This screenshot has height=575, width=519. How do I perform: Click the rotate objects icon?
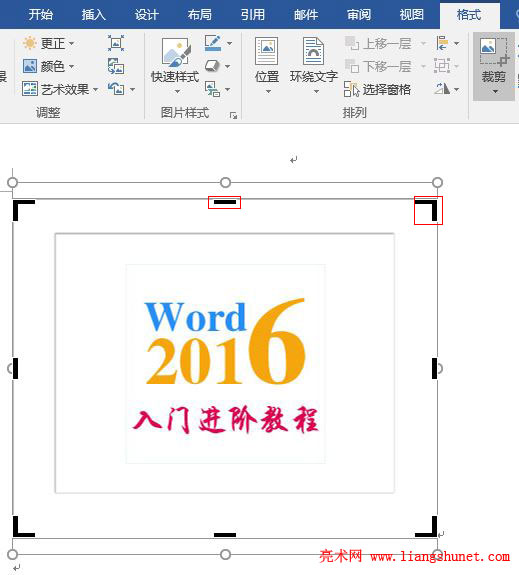point(442,88)
